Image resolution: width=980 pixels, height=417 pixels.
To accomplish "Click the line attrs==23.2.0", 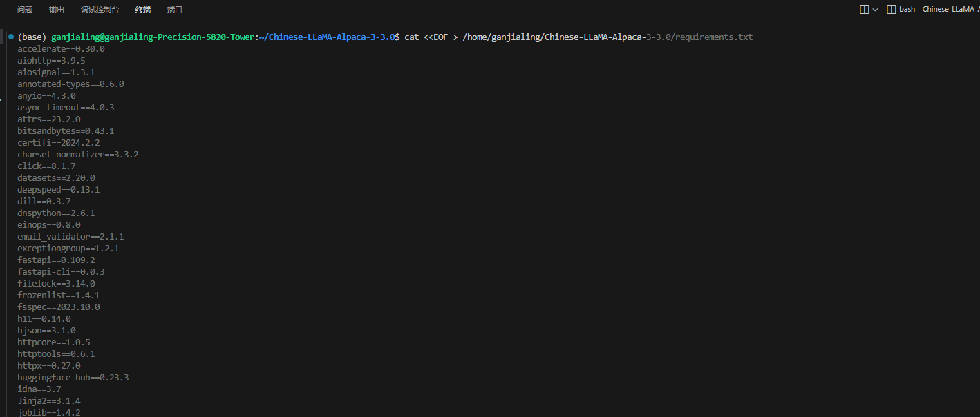I will pyautogui.click(x=49, y=119).
